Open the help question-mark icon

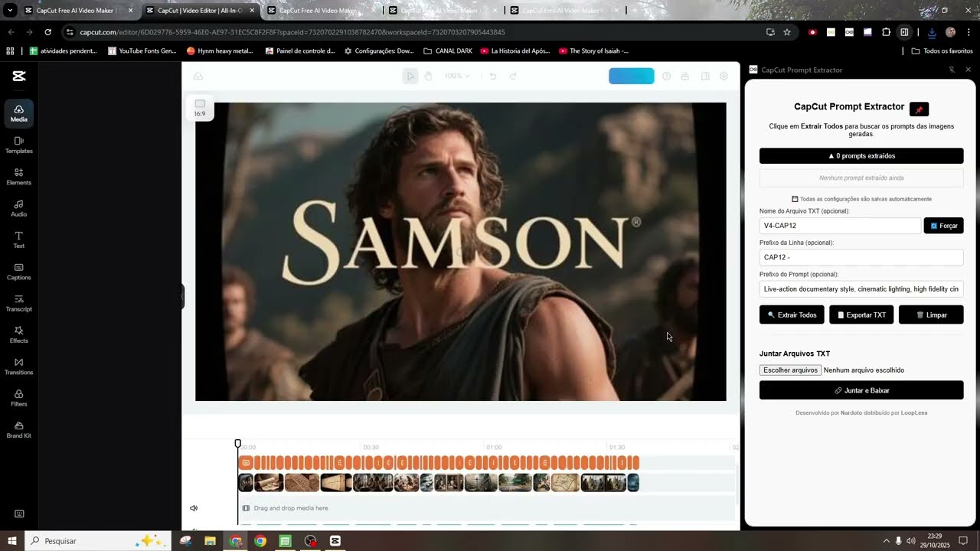pos(666,76)
